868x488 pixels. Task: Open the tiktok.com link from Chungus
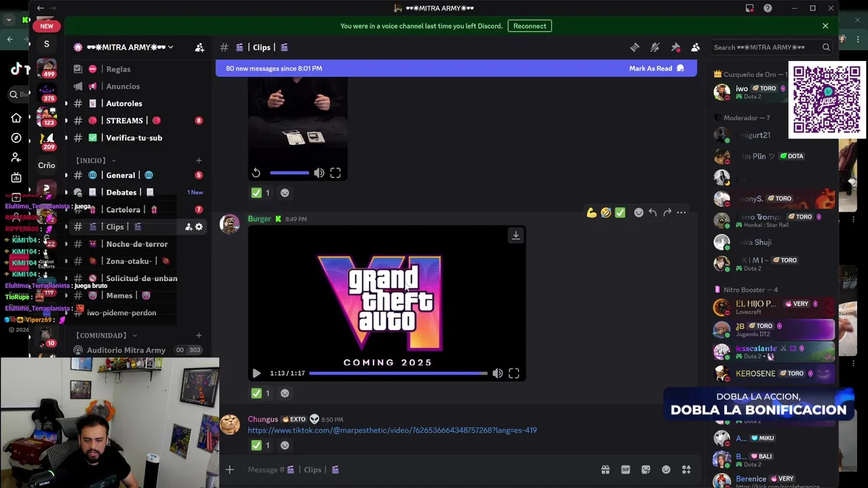point(392,430)
